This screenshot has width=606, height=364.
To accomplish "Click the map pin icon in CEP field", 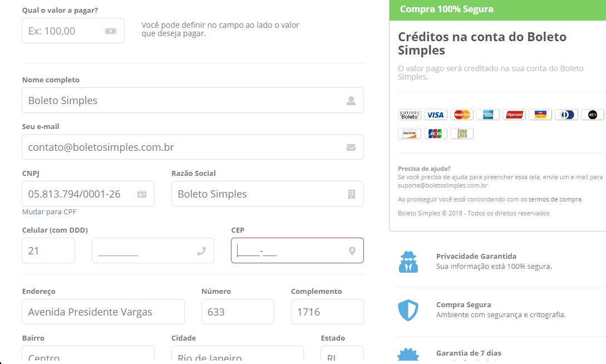I will pyautogui.click(x=352, y=251).
